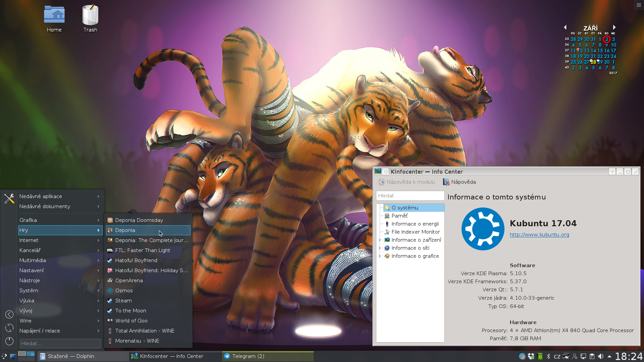Click the Steam icon in games list

tap(110, 301)
